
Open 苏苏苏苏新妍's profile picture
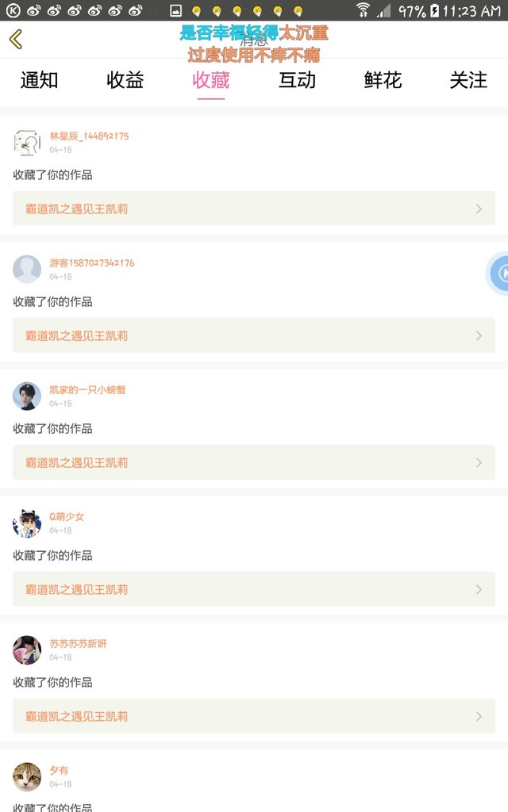(x=27, y=650)
